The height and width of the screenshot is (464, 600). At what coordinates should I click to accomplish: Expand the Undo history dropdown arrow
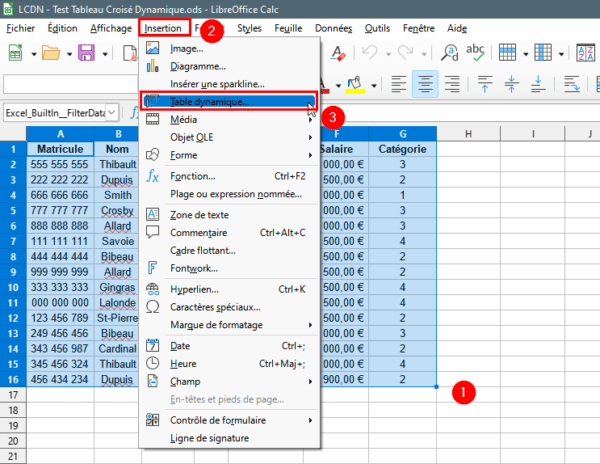point(388,54)
